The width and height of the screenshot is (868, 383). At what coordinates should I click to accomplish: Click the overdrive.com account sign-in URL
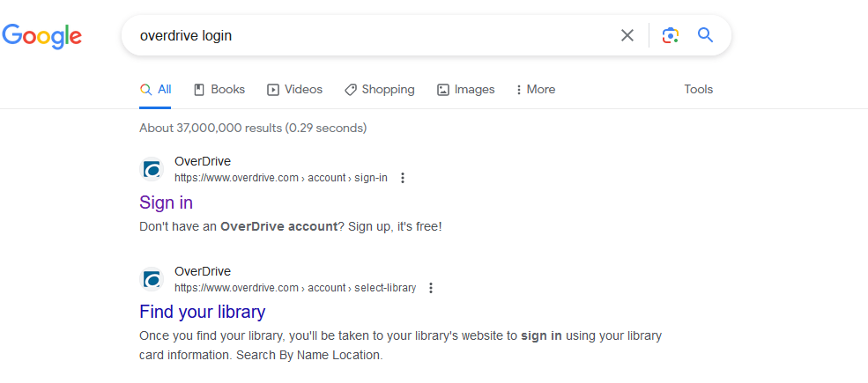coord(280,178)
